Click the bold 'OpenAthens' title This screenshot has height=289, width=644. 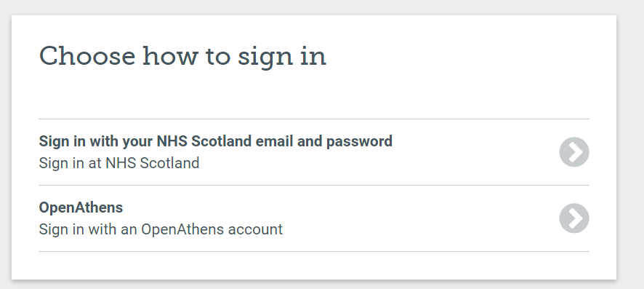coord(81,207)
